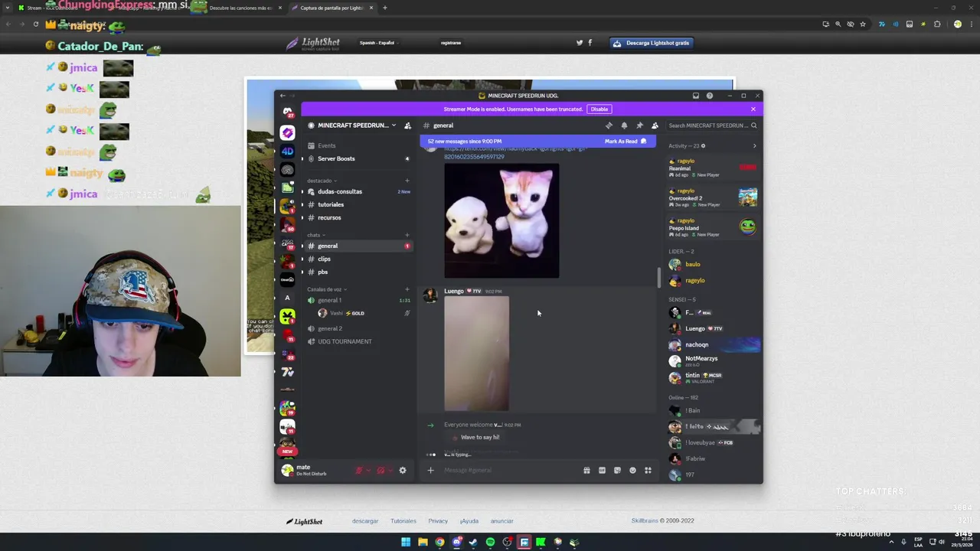Open apps launcher icon in message bar
This screenshot has width=980, height=551.
point(648,471)
